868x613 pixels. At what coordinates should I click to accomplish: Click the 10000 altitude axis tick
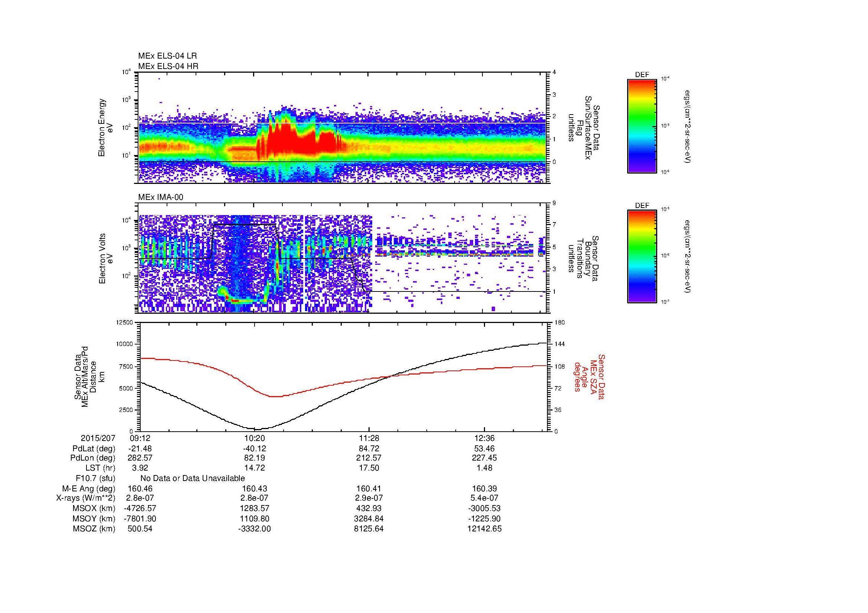[125, 345]
